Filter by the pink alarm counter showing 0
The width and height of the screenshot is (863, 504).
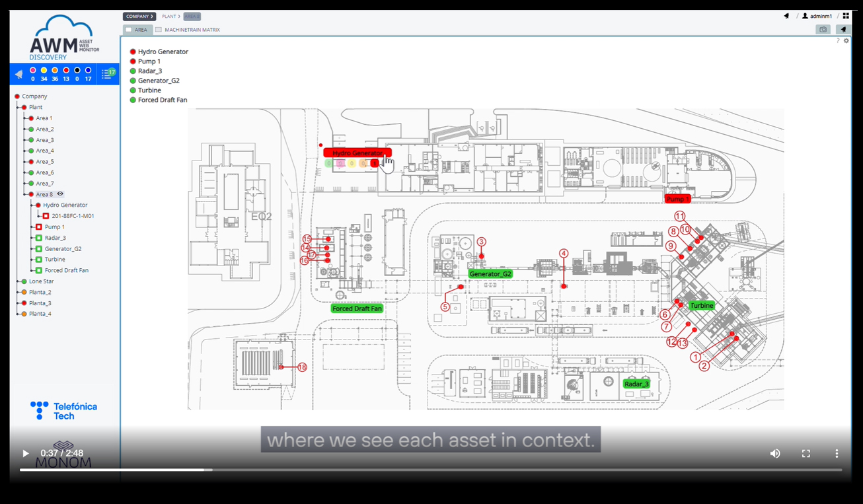pyautogui.click(x=33, y=74)
